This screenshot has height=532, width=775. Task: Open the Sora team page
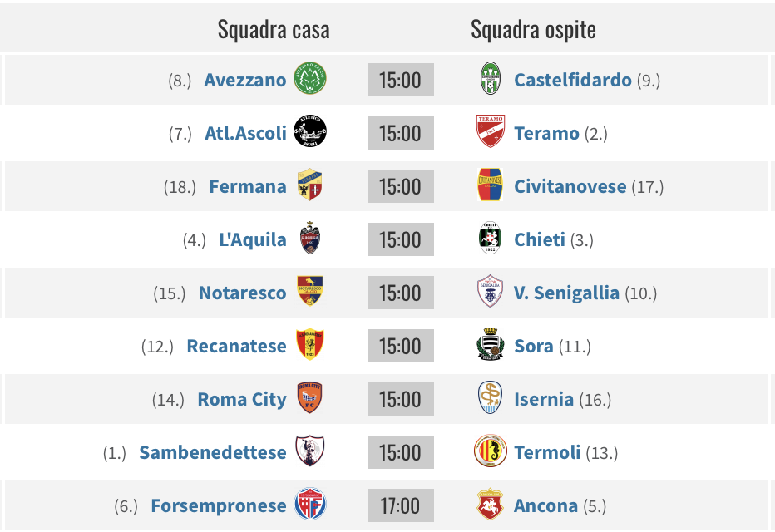point(533,347)
